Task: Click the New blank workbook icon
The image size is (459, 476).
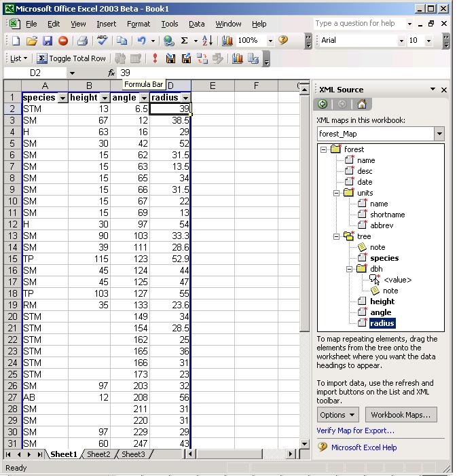Action: [16, 41]
